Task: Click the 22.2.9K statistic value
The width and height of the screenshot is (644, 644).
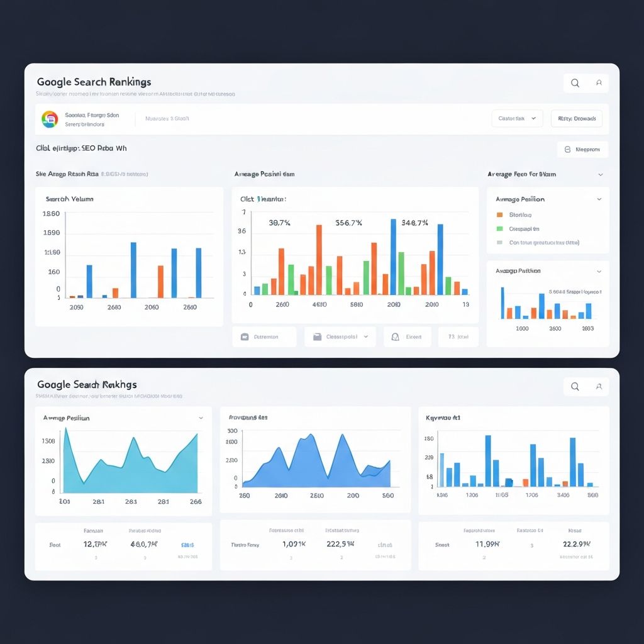Action: (x=576, y=544)
